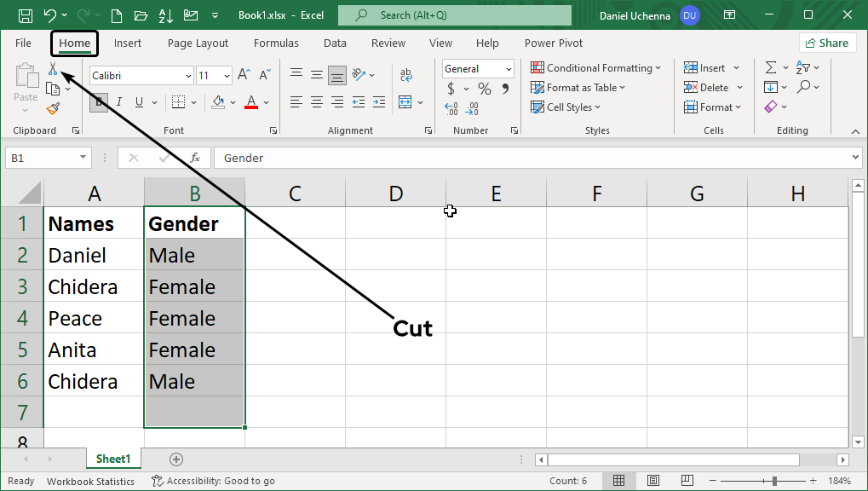Click the Wrap Text icon

405,75
